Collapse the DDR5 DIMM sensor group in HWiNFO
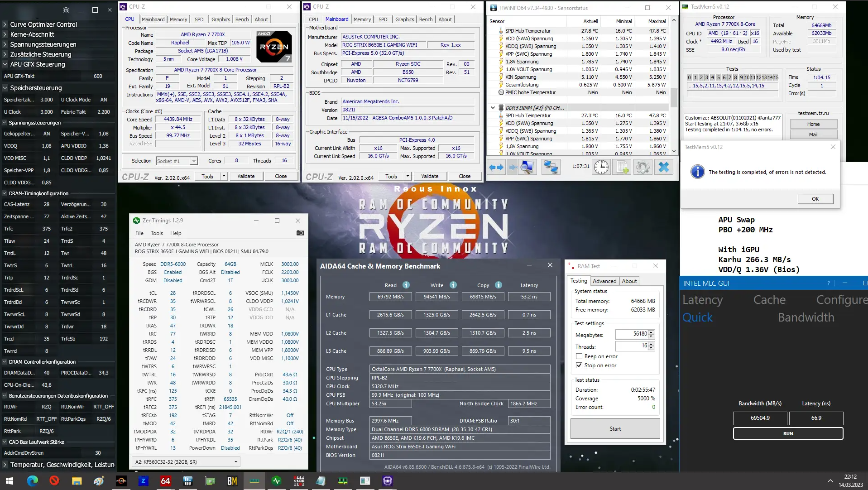Image resolution: width=868 pixels, height=490 pixels. point(493,108)
